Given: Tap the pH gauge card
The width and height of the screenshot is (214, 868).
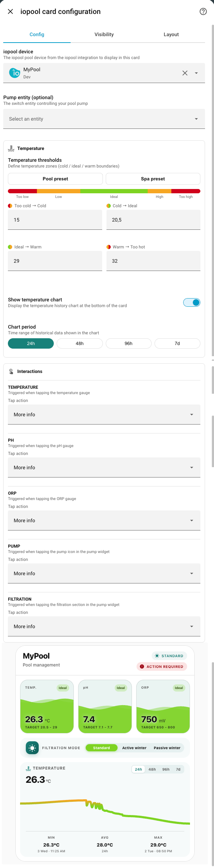Looking at the screenshot, I should [105, 707].
